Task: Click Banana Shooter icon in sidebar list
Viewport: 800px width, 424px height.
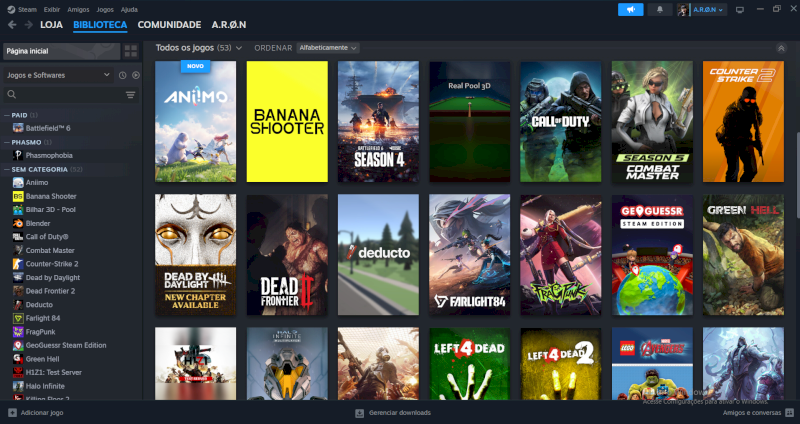Action: (18, 196)
